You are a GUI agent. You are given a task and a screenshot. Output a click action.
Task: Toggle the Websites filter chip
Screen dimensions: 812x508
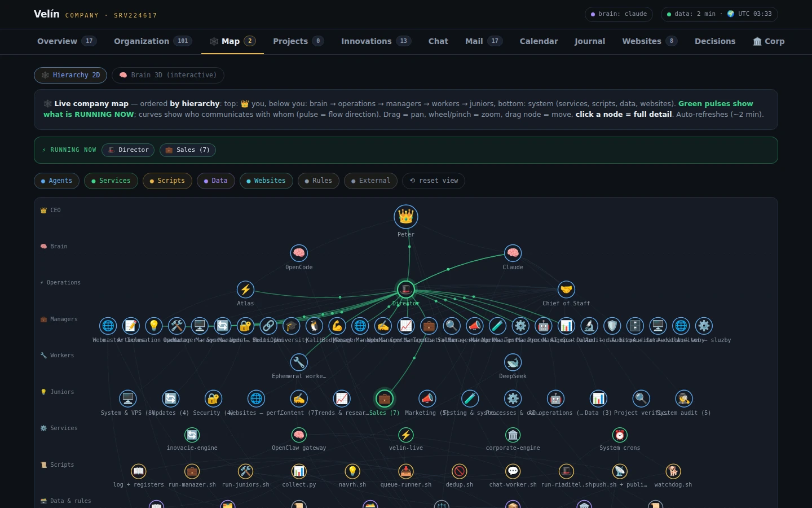click(266, 181)
